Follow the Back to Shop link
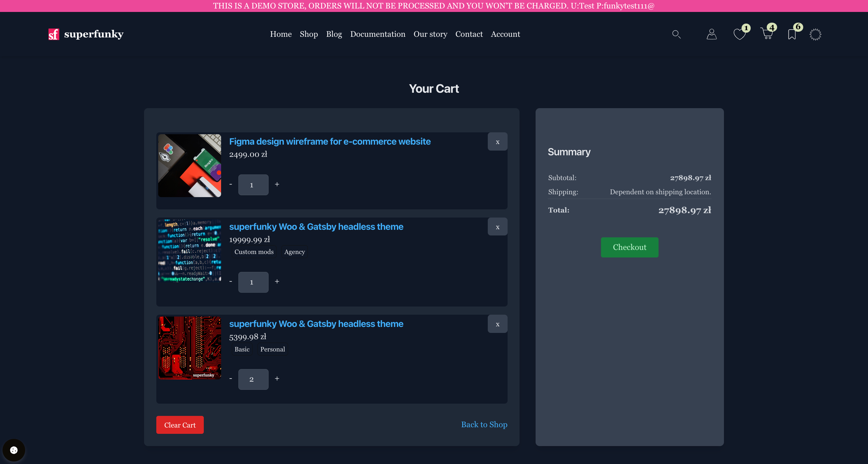Viewport: 868px width, 464px height. (x=484, y=425)
